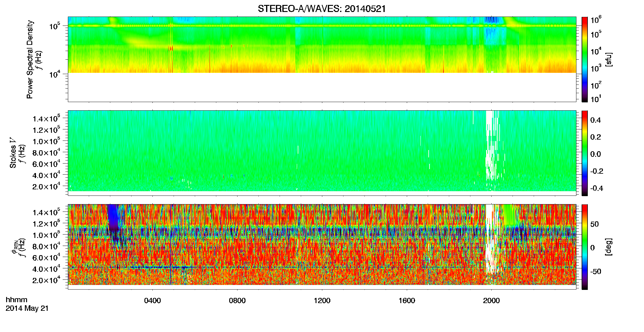Viewport: 644px width, 332px height.
Task: Click the -0.4 label on Stokes color bar
Action: click(x=597, y=188)
